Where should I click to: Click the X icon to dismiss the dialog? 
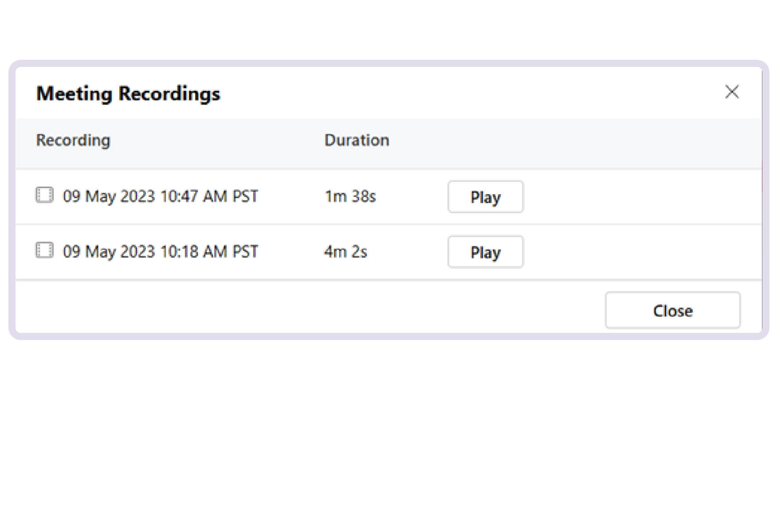[732, 92]
